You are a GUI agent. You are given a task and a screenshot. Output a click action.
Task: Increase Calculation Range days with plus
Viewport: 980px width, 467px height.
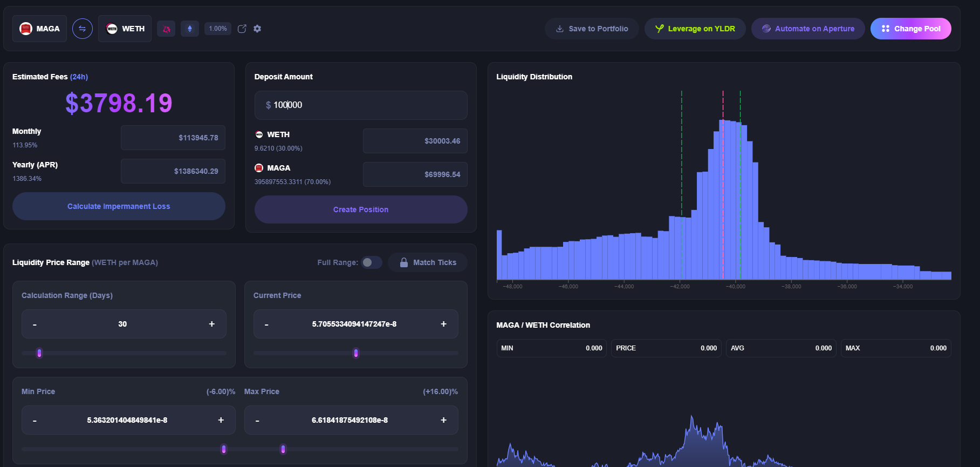click(x=211, y=324)
